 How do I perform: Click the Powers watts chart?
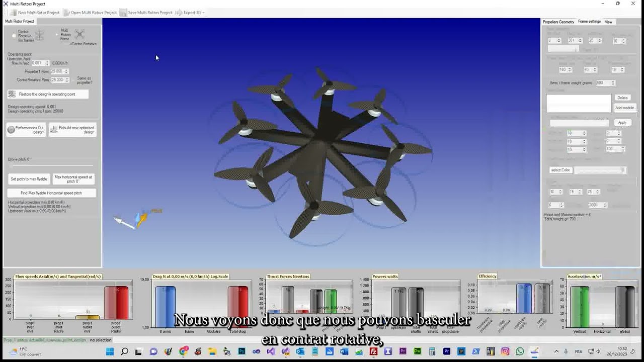[416, 303]
